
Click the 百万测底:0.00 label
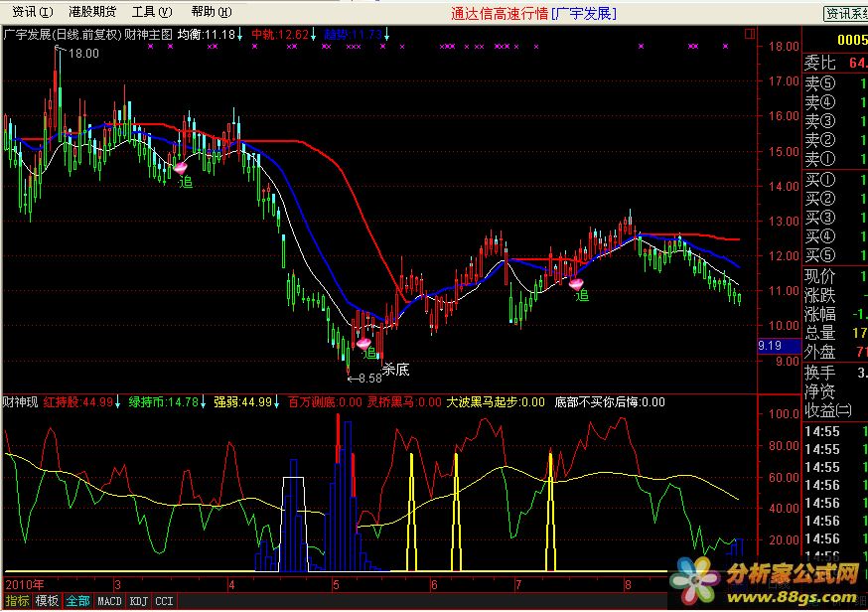(x=325, y=402)
